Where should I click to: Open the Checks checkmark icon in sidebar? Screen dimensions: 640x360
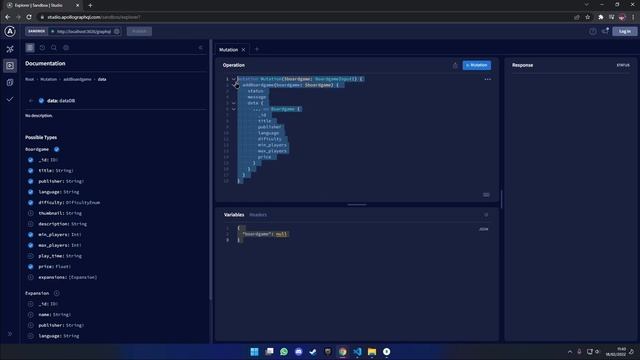click(x=10, y=99)
